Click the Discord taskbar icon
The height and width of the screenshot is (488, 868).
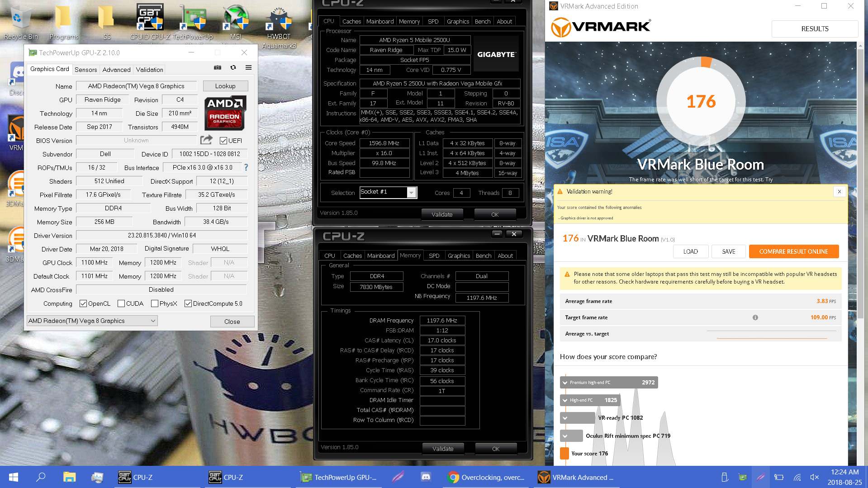[426, 477]
